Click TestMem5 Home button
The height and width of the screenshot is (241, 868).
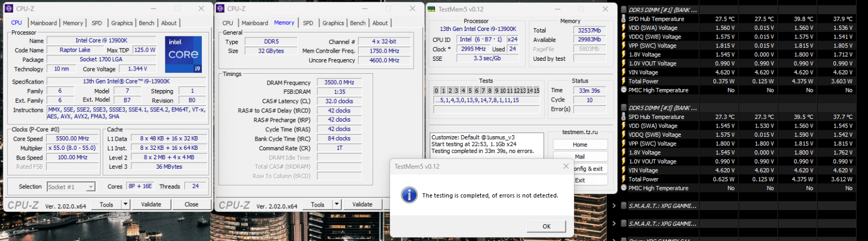[580, 144]
